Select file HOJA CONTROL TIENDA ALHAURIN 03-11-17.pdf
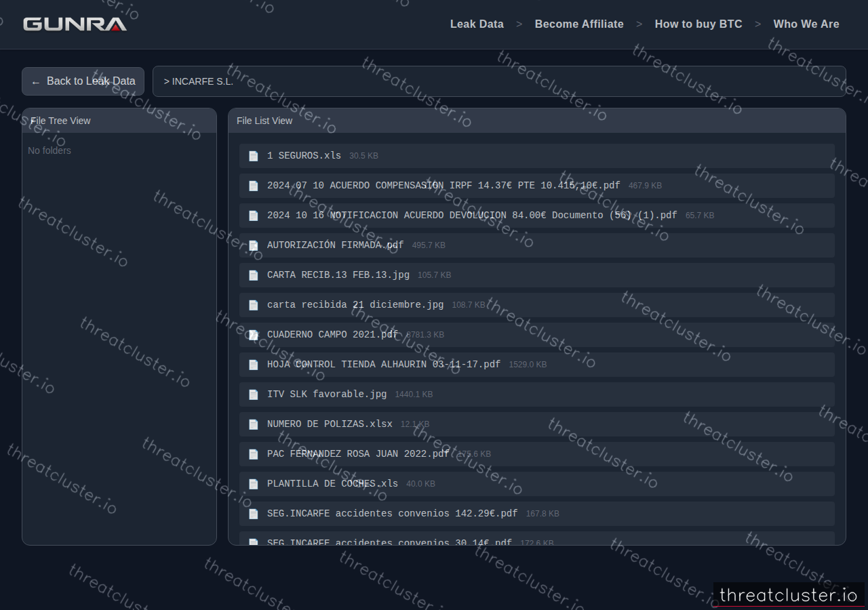 point(384,365)
